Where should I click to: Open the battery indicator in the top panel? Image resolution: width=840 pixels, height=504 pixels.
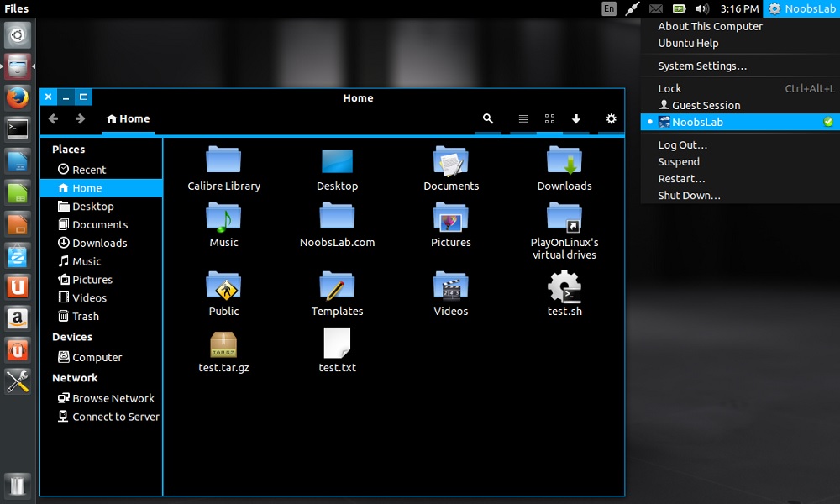tap(680, 8)
